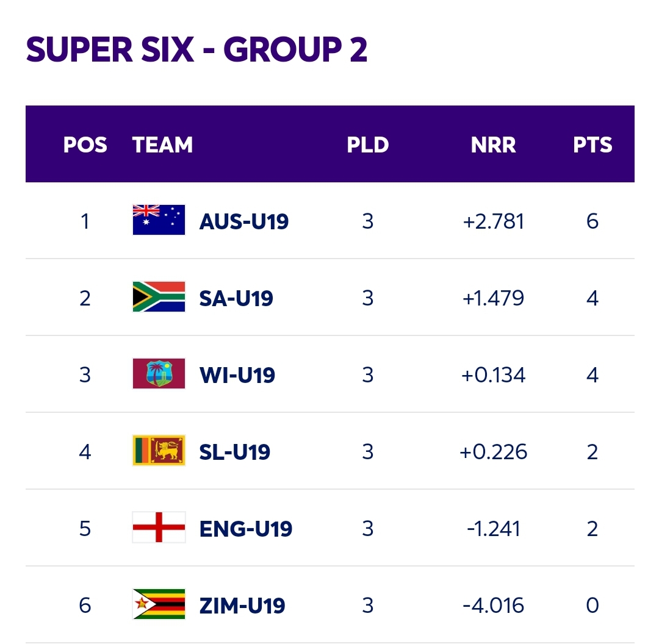The width and height of the screenshot is (659, 644).
Task: Click the PLD column header
Action: [x=368, y=145]
